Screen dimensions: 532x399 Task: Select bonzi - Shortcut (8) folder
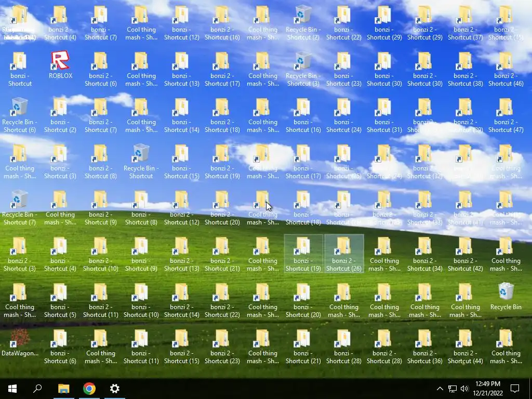[141, 208]
